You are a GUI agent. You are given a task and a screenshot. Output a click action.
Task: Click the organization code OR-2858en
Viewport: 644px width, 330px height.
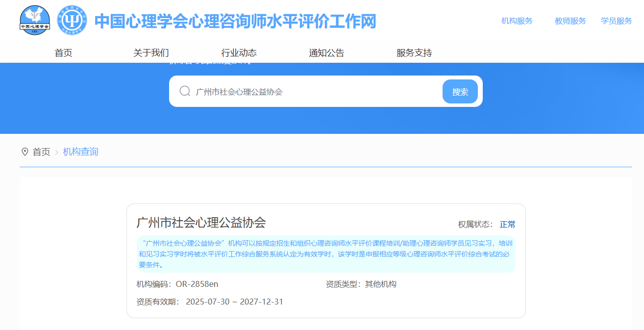tap(197, 284)
